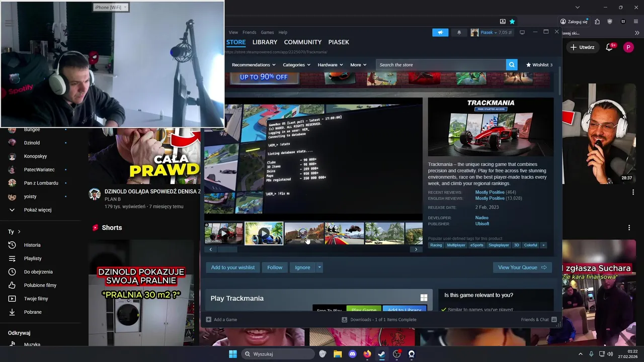644x362 pixels.
Task: Switch to the STORE tab
Action: (x=236, y=42)
